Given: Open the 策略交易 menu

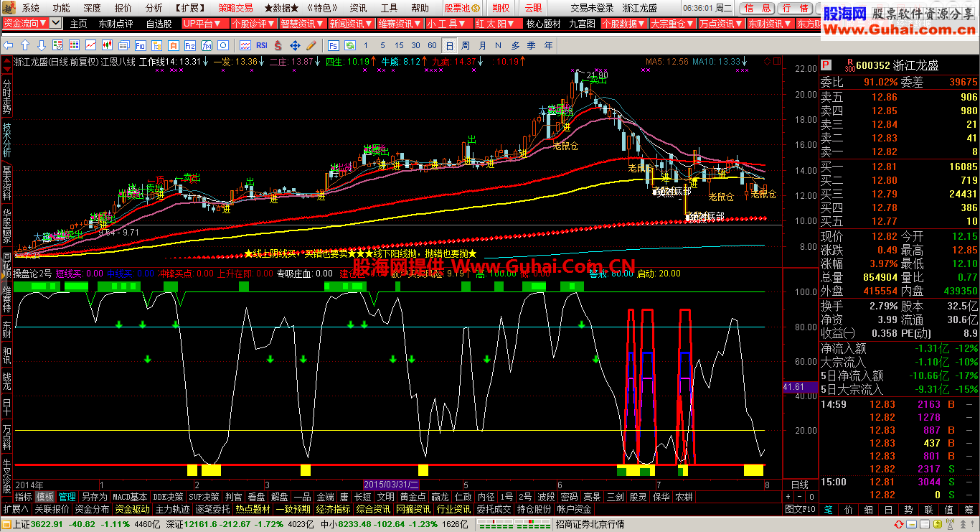Looking at the screenshot, I should pos(236,8).
